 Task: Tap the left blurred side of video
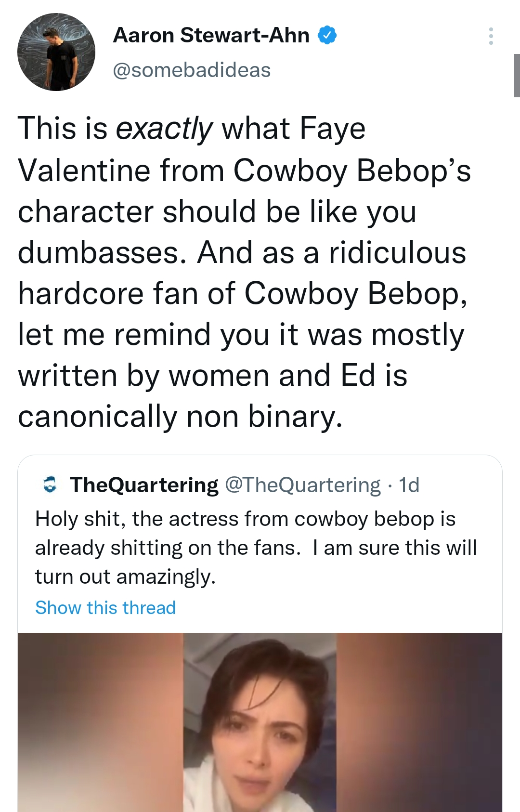pos(100,722)
